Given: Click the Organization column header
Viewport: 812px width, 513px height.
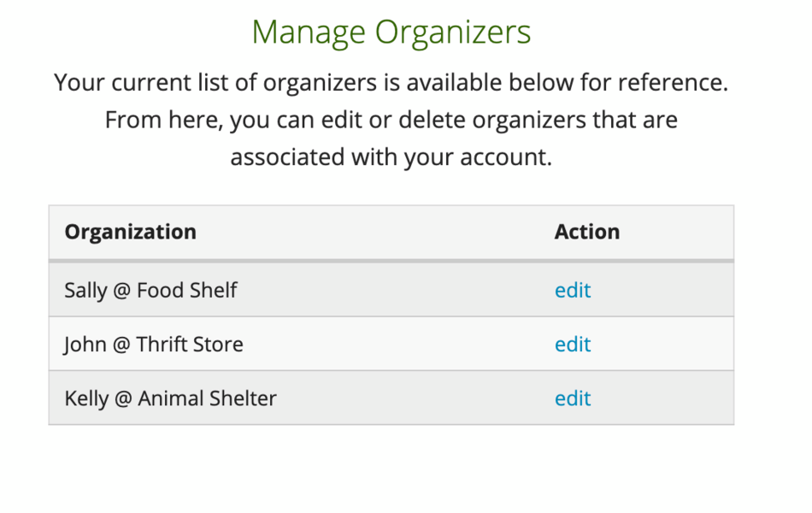Looking at the screenshot, I should [x=130, y=232].
